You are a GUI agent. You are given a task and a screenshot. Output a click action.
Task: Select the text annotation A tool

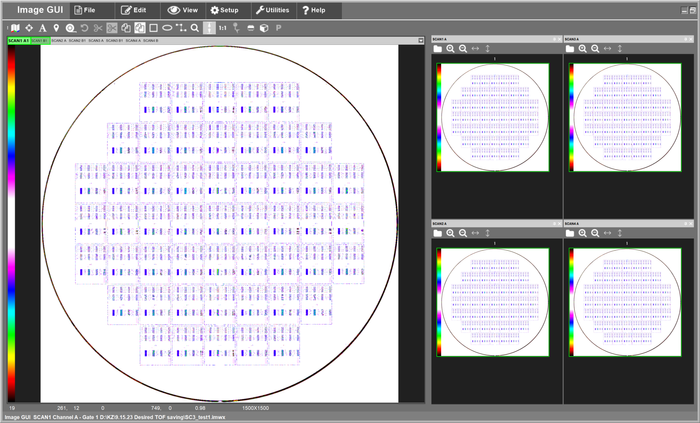(42, 28)
